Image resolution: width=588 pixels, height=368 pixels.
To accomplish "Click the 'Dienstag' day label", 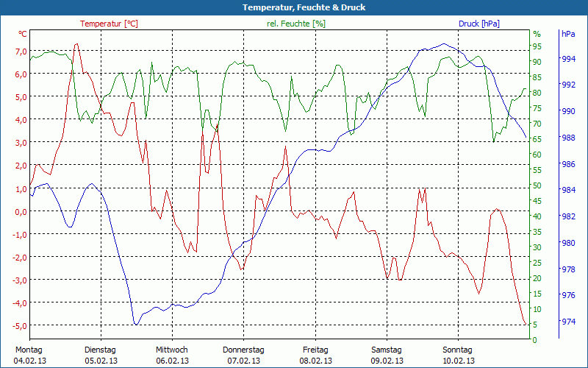I will coord(100,350).
